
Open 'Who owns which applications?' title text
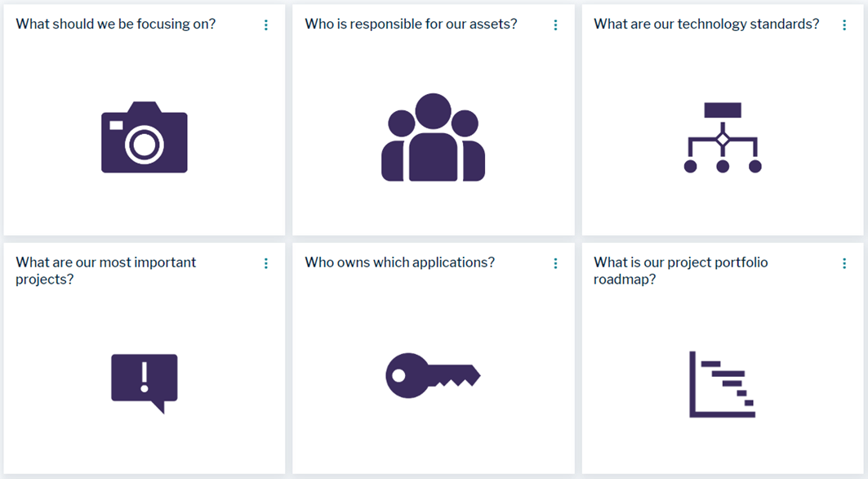click(x=399, y=262)
